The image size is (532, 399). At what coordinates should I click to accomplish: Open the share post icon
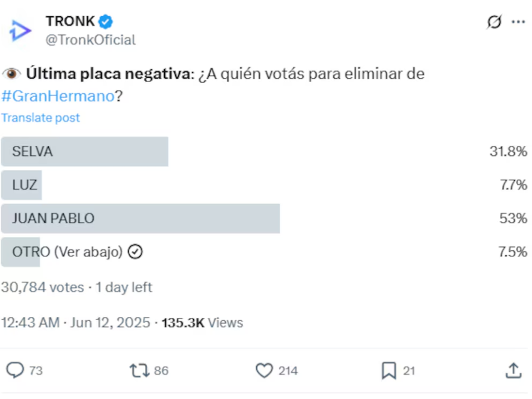click(x=514, y=370)
